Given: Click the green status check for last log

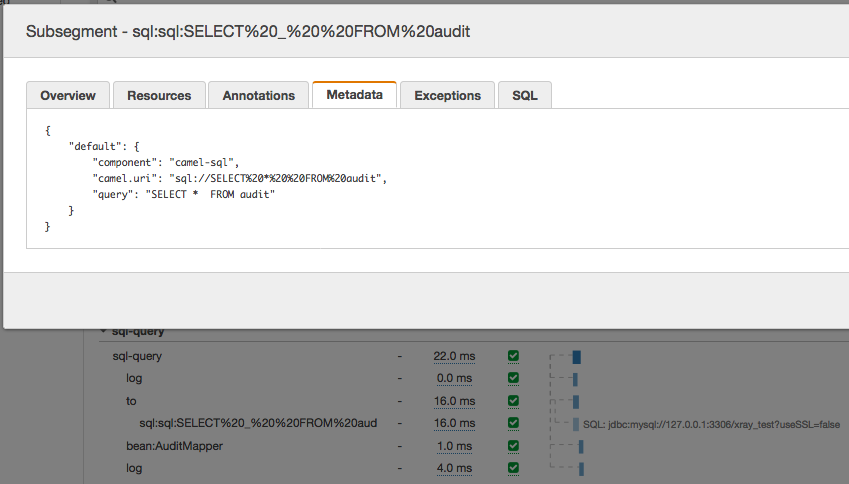Looking at the screenshot, I should click(513, 468).
